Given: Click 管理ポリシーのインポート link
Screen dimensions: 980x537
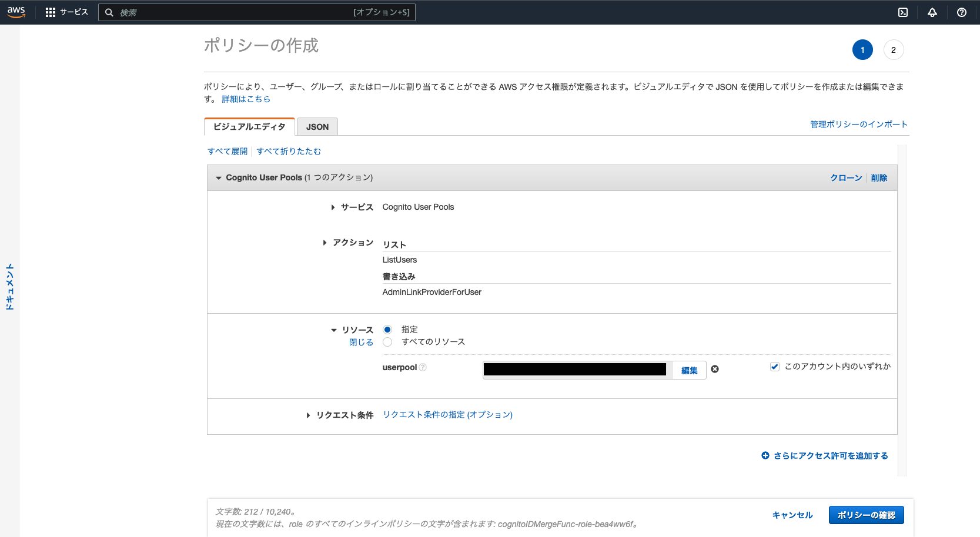Looking at the screenshot, I should pos(859,125).
